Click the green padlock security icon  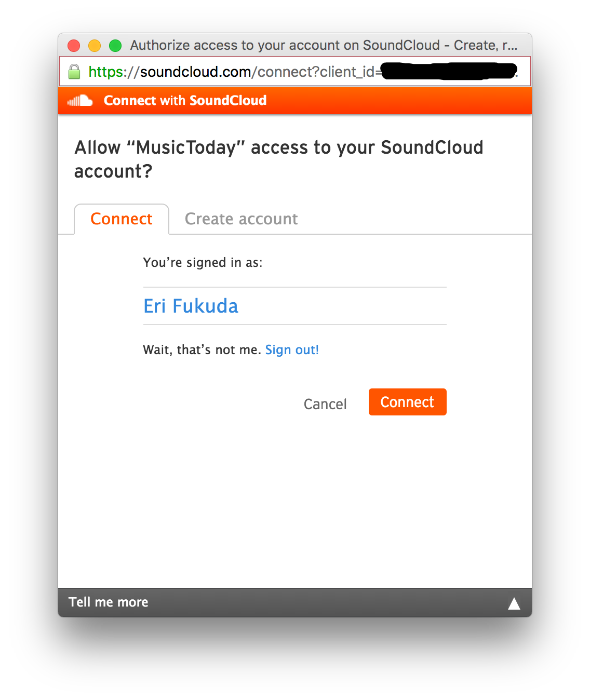click(74, 71)
